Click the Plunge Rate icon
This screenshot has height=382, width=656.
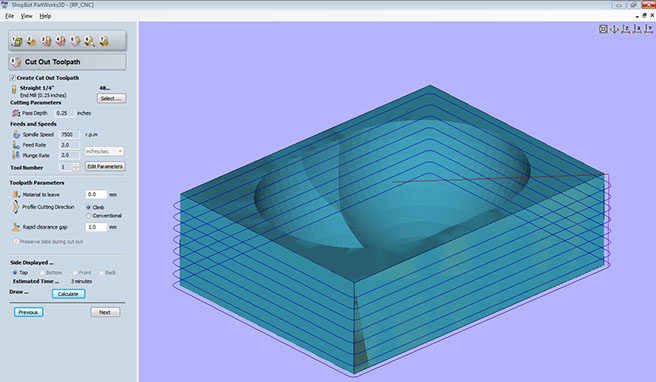16,155
